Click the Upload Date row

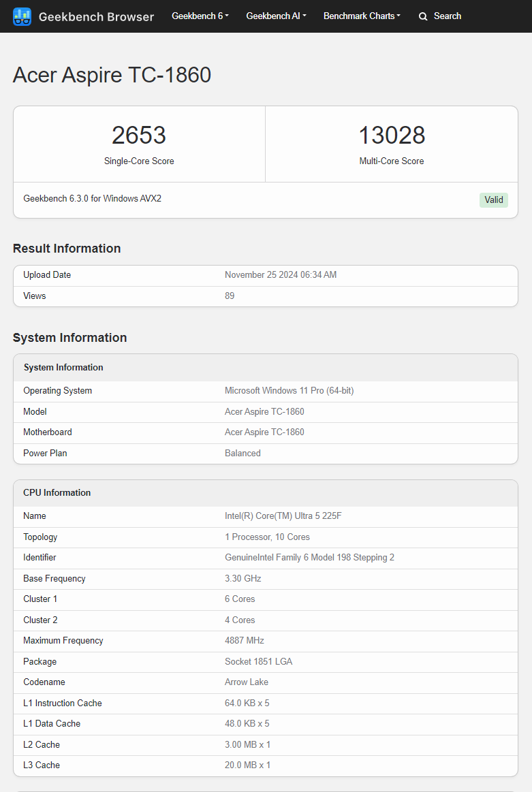click(x=266, y=274)
